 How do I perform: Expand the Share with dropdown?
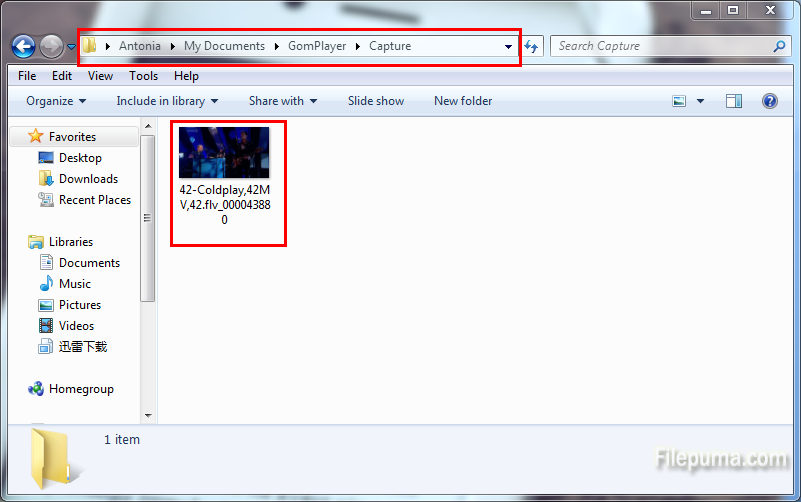(x=282, y=101)
